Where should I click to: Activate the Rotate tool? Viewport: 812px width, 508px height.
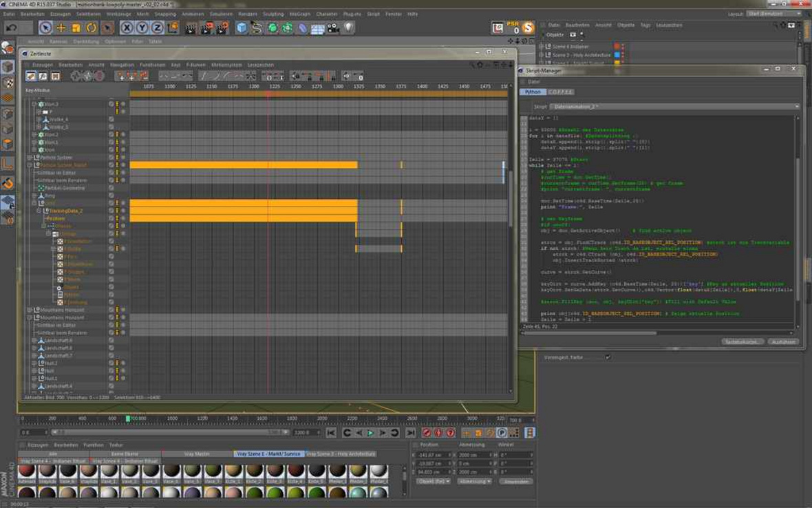pos(91,28)
